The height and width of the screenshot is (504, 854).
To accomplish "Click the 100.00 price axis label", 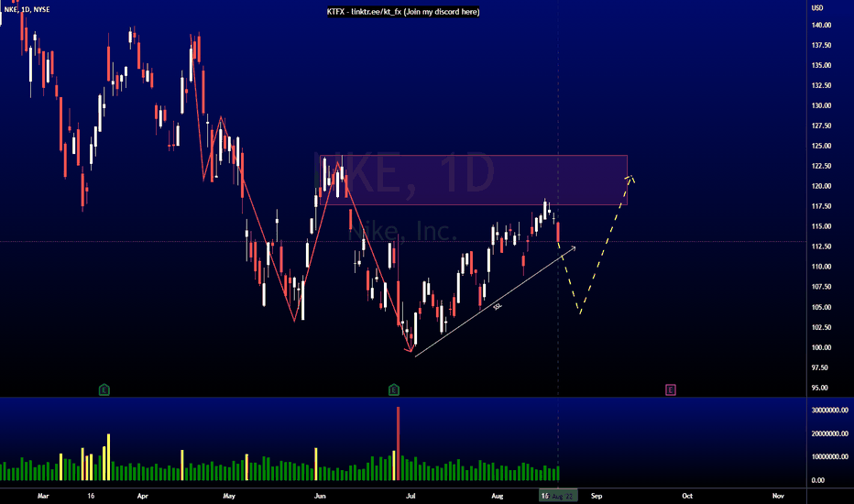I will [x=821, y=347].
